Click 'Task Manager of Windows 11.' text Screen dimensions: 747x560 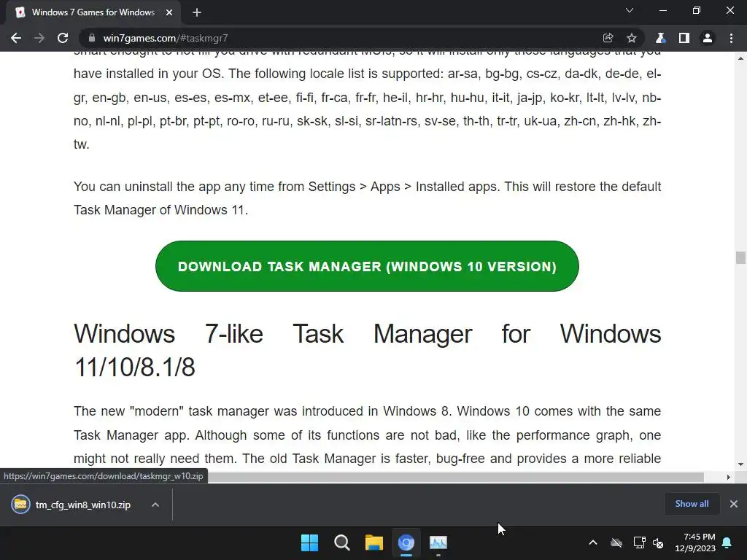160,210
